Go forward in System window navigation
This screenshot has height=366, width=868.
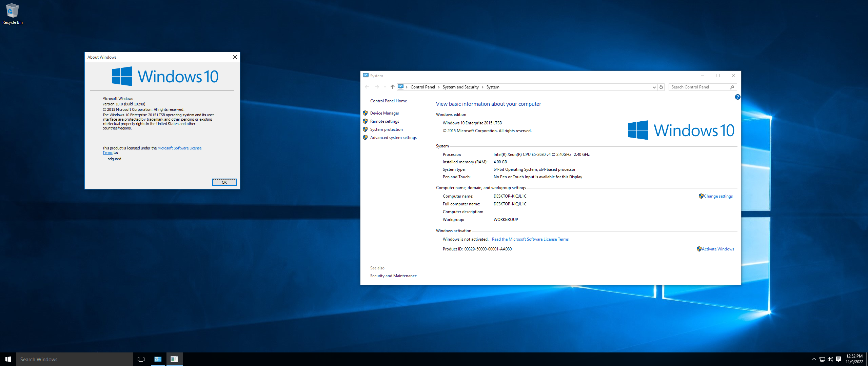pyautogui.click(x=377, y=87)
